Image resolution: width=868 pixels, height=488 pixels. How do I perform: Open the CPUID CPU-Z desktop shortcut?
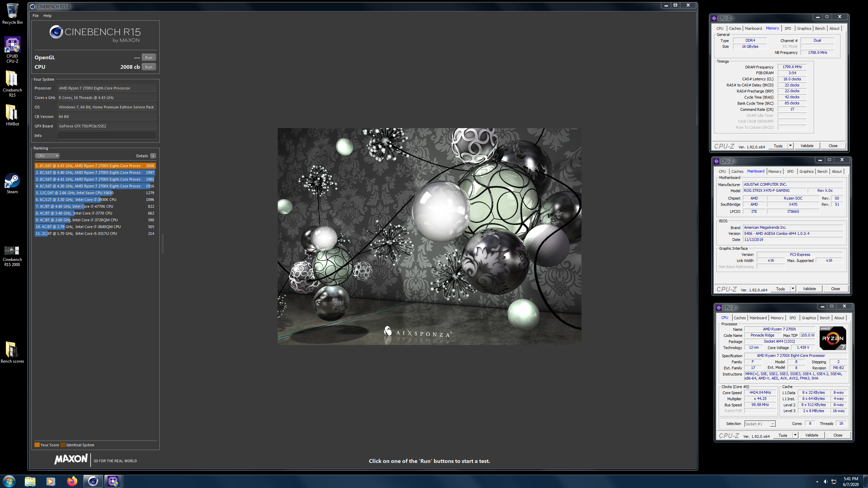pyautogui.click(x=12, y=50)
